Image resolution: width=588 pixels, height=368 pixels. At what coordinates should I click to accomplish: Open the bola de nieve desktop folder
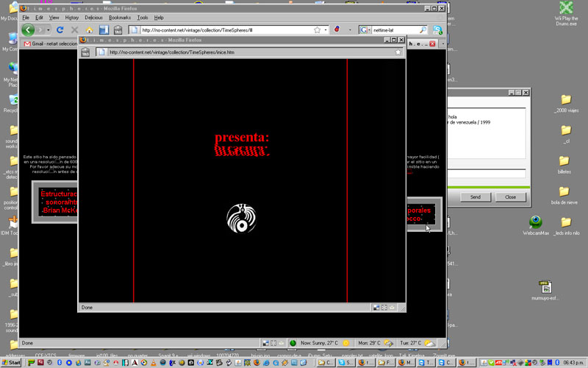[565, 193]
